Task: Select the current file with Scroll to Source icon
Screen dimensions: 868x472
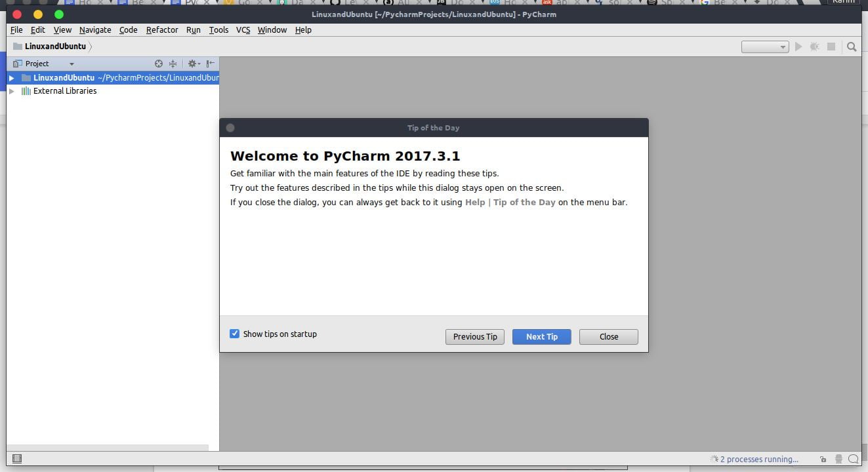Action: (159, 64)
